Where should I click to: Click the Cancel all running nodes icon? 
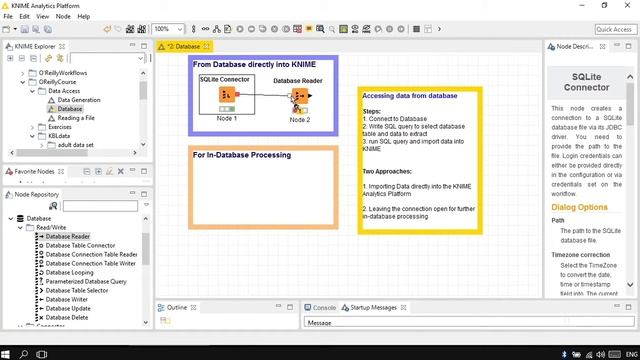click(286, 29)
